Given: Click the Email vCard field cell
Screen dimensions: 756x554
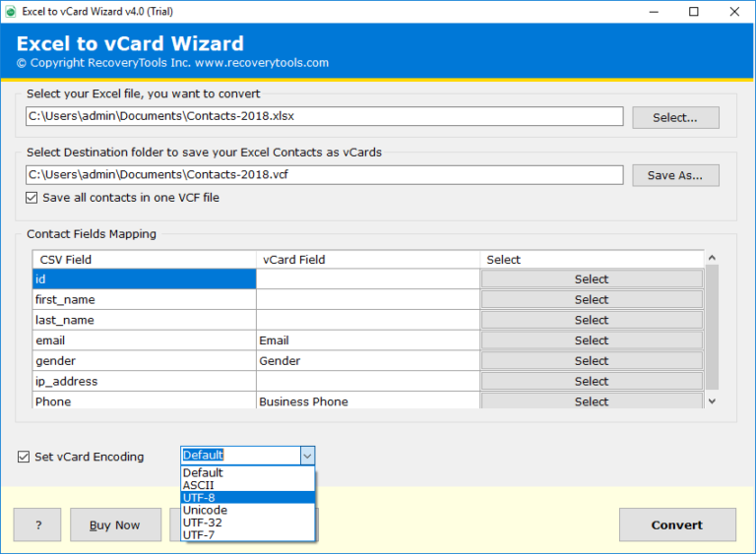Looking at the screenshot, I should pyautogui.click(x=368, y=340).
